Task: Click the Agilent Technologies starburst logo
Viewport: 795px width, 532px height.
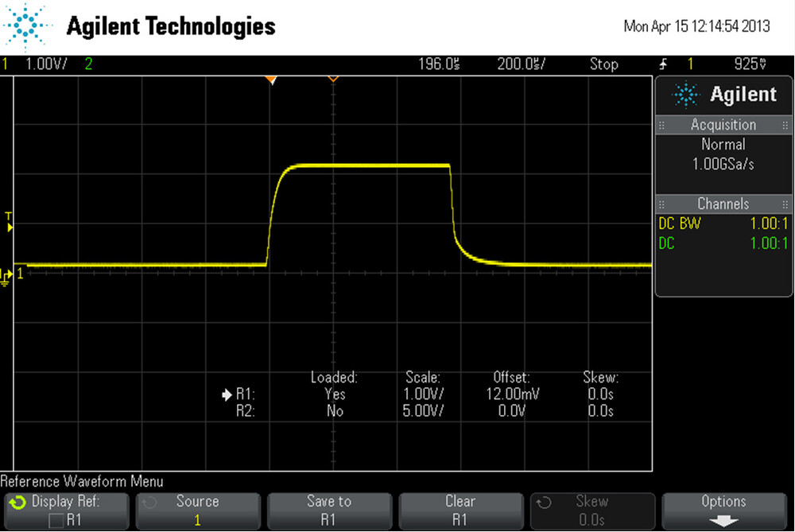Action: coord(26,25)
